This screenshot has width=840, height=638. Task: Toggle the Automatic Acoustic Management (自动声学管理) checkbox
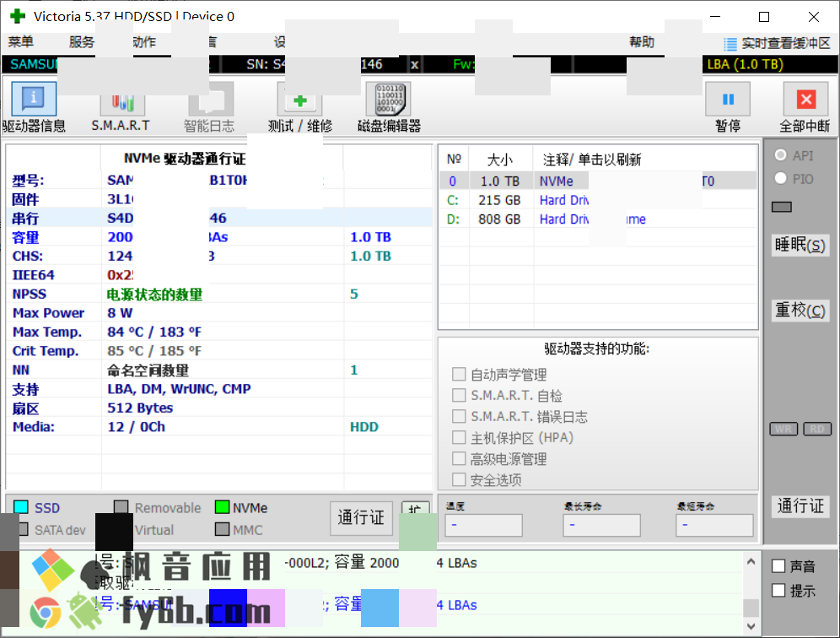(459, 374)
